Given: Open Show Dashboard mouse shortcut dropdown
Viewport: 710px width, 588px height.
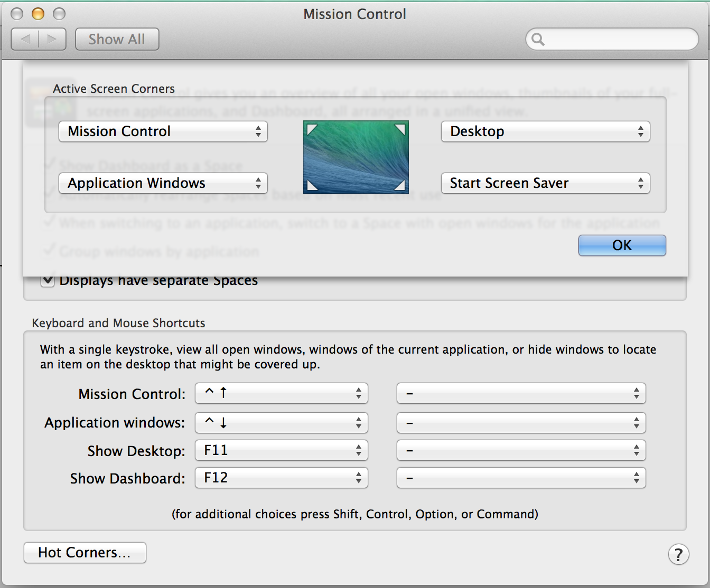Looking at the screenshot, I should [x=521, y=478].
